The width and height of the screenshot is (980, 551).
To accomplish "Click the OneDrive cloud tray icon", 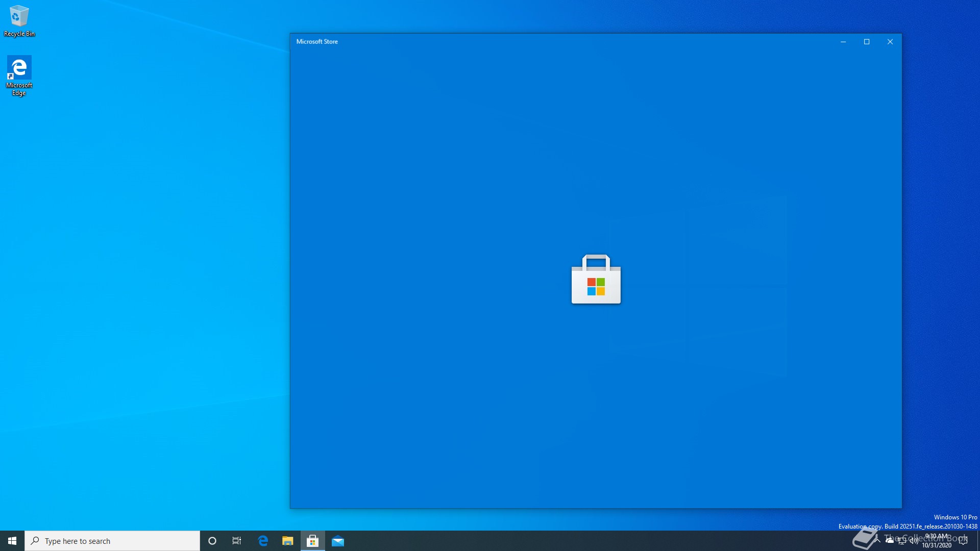I will tap(890, 540).
